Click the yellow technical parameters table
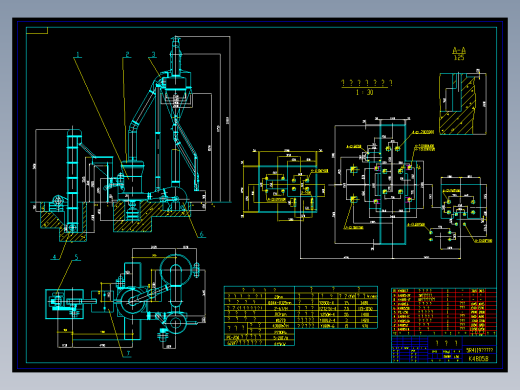This screenshot has height=390, width=520. click(301, 316)
